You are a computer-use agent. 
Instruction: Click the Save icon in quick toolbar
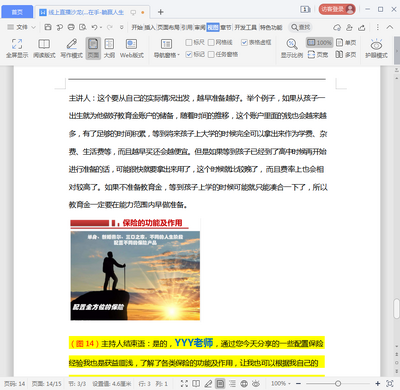point(48,27)
